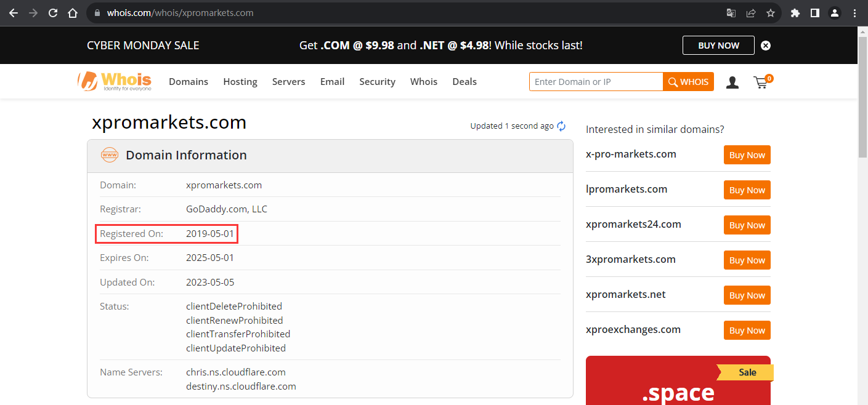Click the orange WHOIS search button
The height and width of the screenshot is (405, 868).
coord(688,82)
